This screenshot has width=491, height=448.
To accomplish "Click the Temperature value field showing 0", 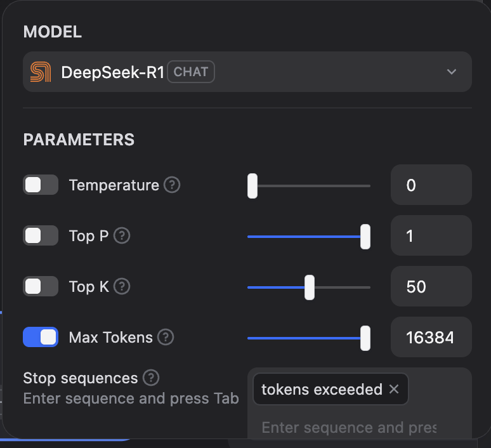I will pos(431,185).
